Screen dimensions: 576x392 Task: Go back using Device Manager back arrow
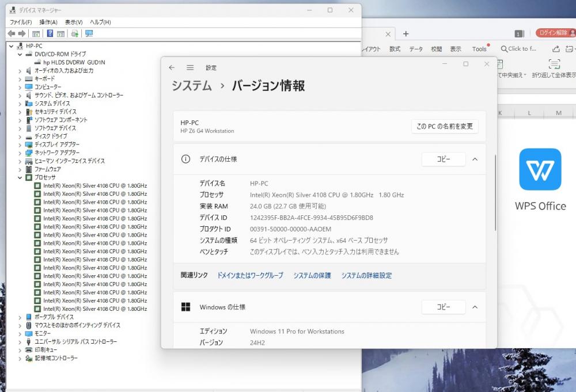(12, 34)
